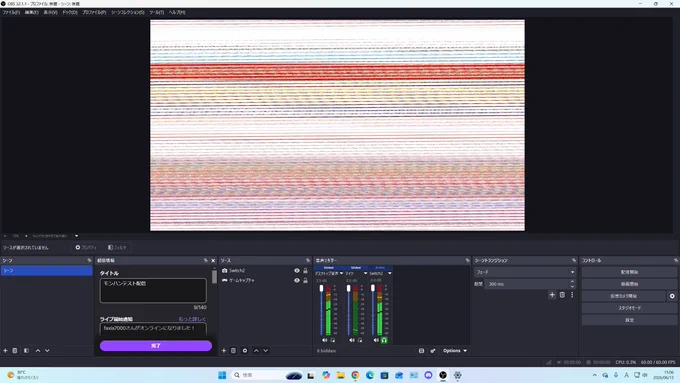
Task: Mute the Desktop Audio speaker icon
Action: (x=324, y=340)
